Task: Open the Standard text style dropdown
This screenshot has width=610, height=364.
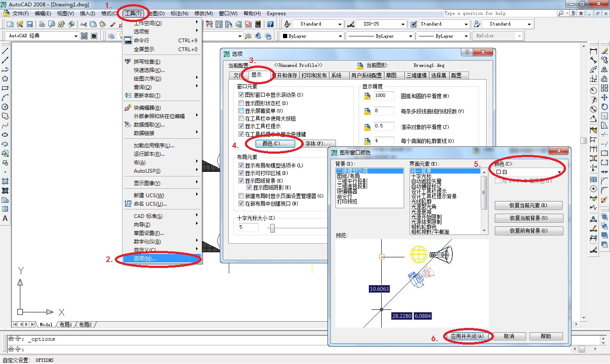Action: click(318, 24)
